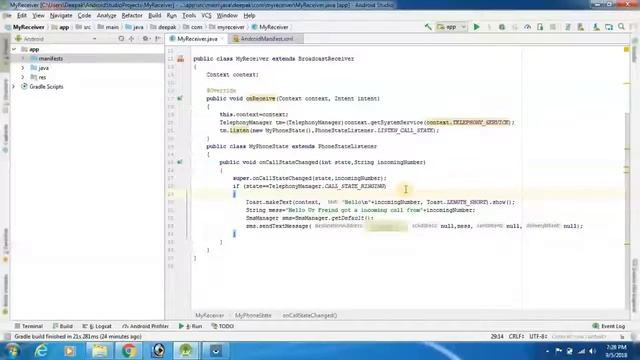Screen dimensions: 640x360
Task: Open the Logcat tool window
Action: click(97, 326)
